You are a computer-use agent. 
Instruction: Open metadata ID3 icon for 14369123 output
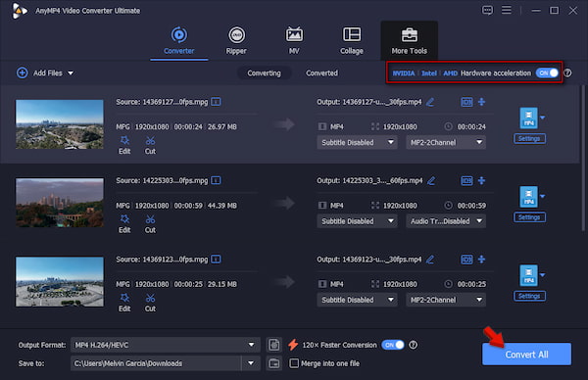[x=466, y=260]
